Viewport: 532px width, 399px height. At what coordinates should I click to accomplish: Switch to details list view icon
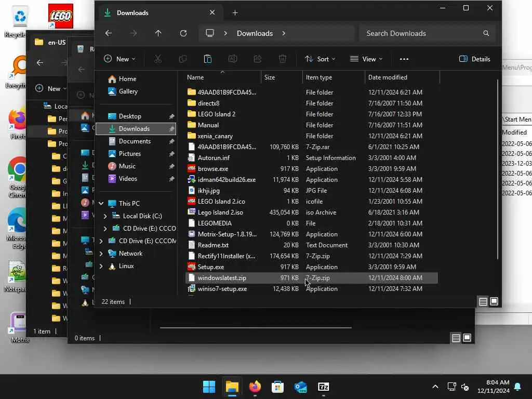click(483, 301)
